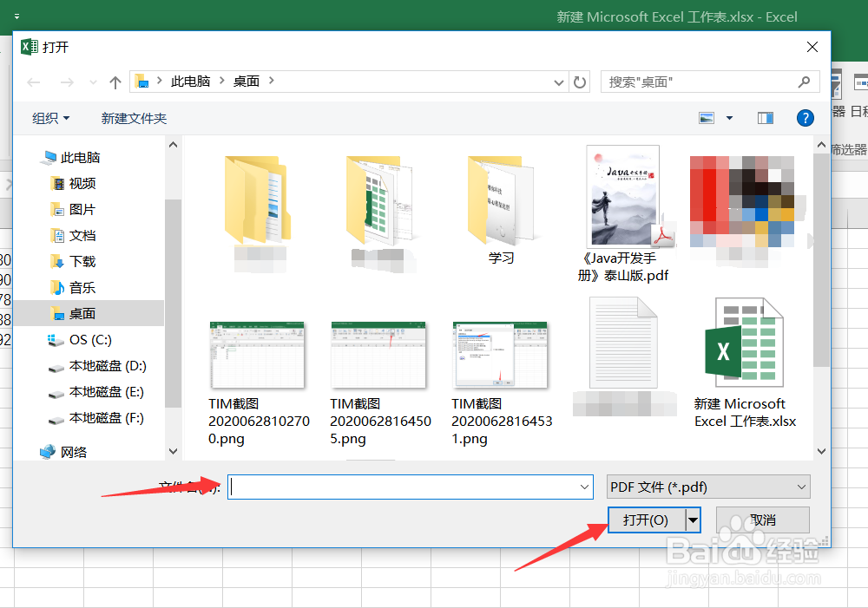Viewport: 868px width, 608px height.
Task: Click the 新建文件夹 button
Action: pyautogui.click(x=134, y=117)
